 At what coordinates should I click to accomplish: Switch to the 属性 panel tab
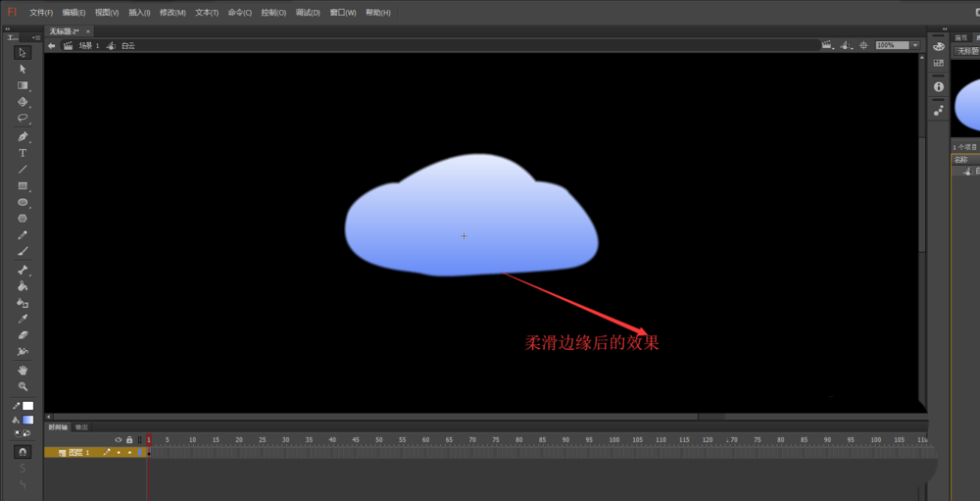pyautogui.click(x=960, y=37)
